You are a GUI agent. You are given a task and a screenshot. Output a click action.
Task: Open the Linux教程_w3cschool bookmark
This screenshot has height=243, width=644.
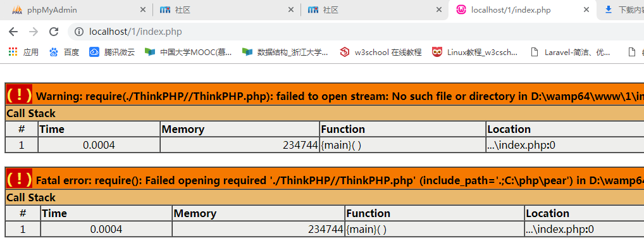point(475,52)
